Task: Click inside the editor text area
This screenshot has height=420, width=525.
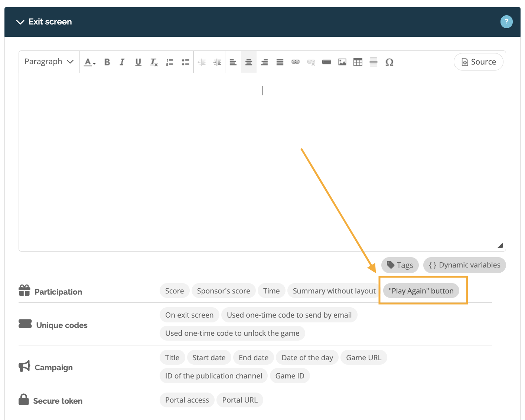Action: pyautogui.click(x=262, y=162)
